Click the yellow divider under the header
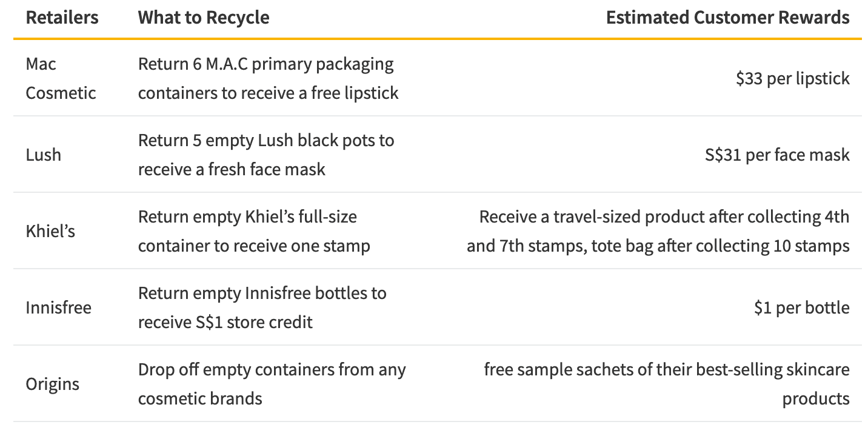Screen dimensions: 868x433 436,39
